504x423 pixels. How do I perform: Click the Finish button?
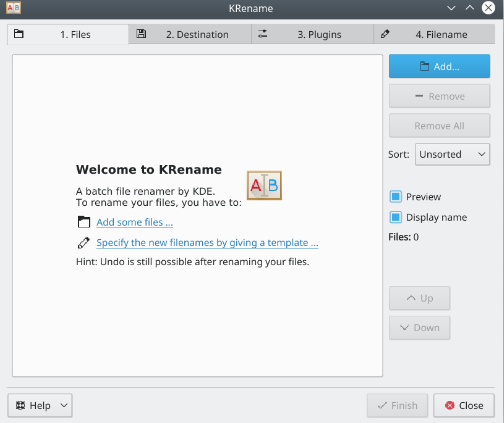(397, 405)
